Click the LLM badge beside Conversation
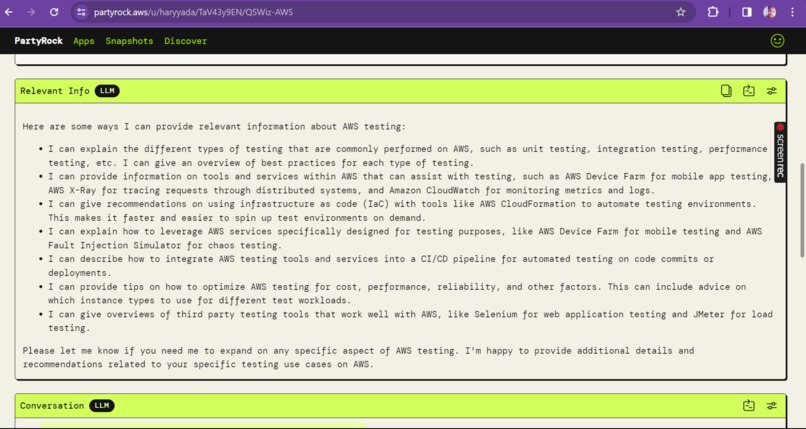806x429 pixels. 102,405
